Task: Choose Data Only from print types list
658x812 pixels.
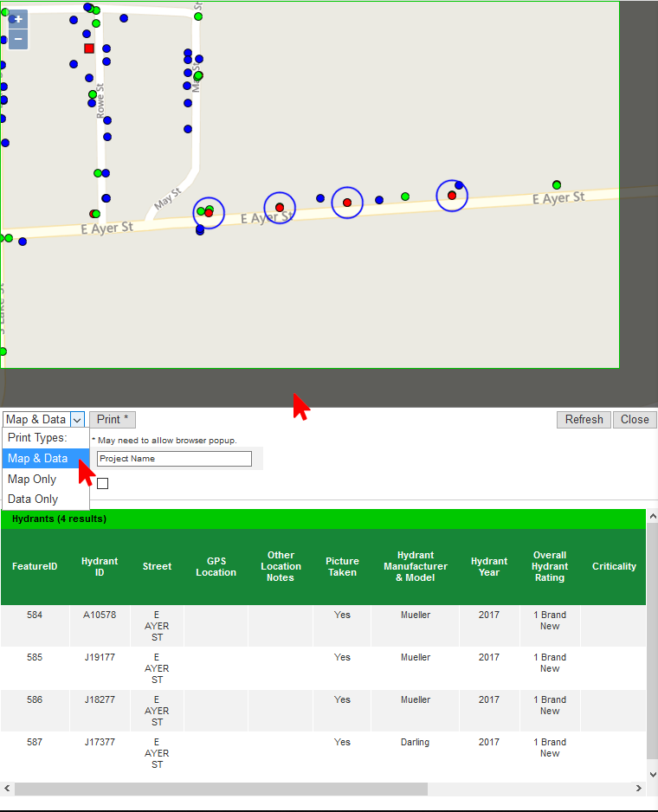Action: pyautogui.click(x=33, y=499)
